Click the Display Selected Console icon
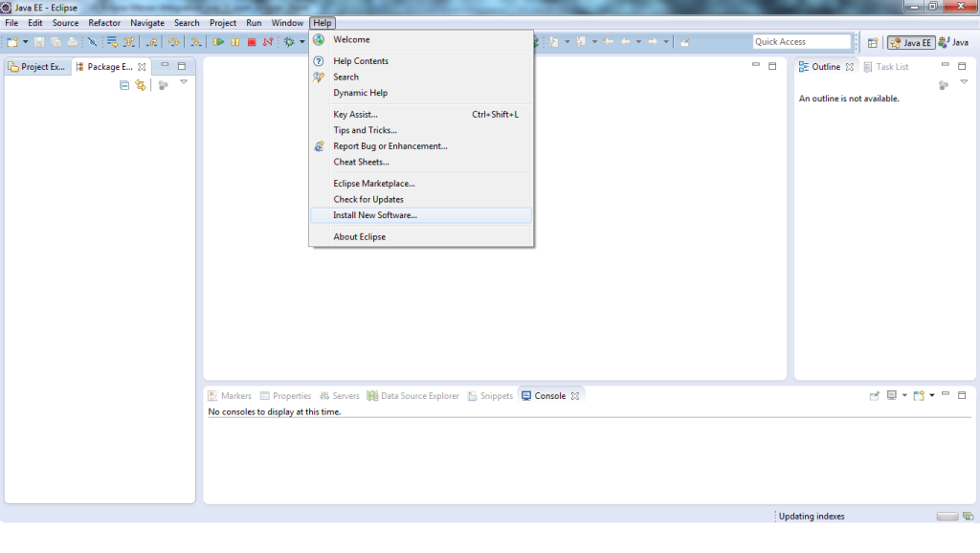This screenshot has height=553, width=980. point(892,395)
